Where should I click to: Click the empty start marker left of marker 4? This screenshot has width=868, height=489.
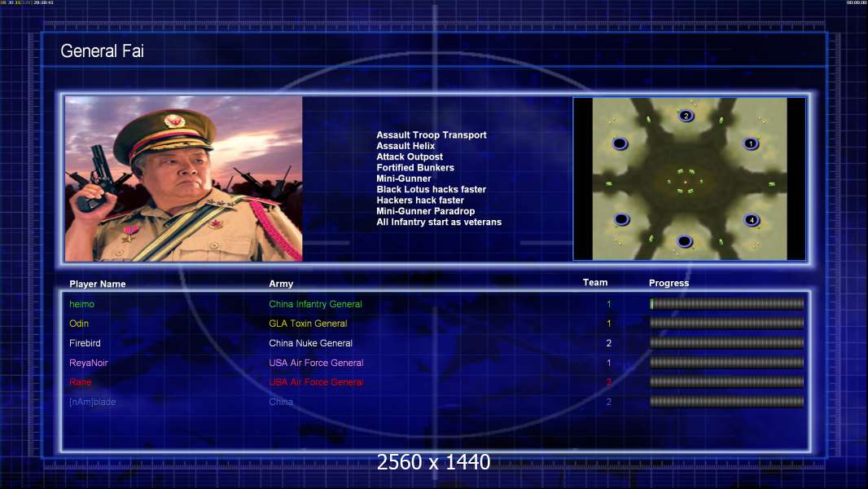coord(621,219)
